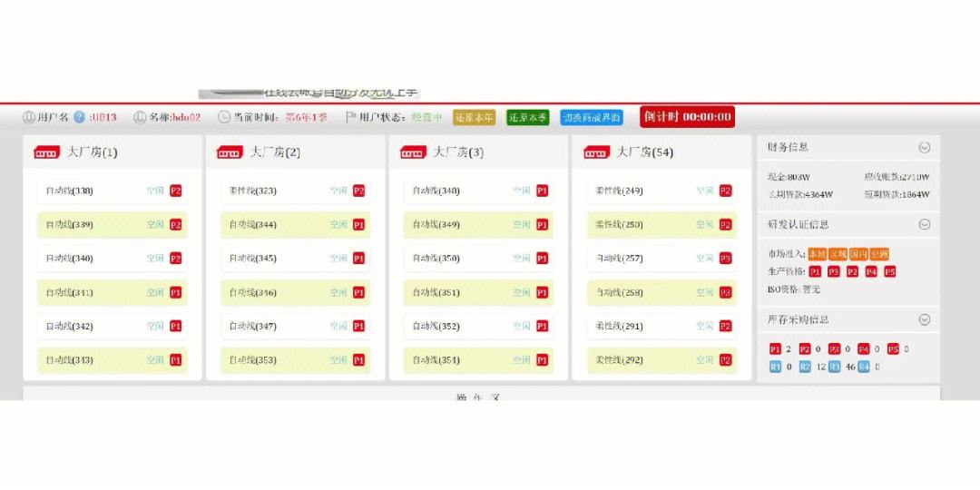Select production line 自动线(347)

coord(296,327)
